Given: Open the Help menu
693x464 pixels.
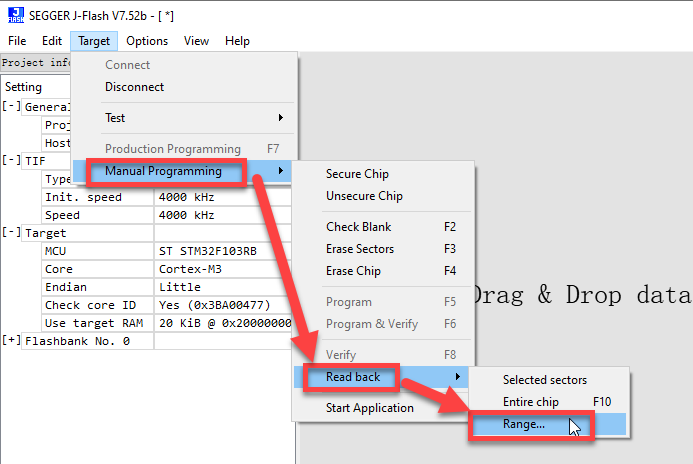Looking at the screenshot, I should [x=237, y=41].
